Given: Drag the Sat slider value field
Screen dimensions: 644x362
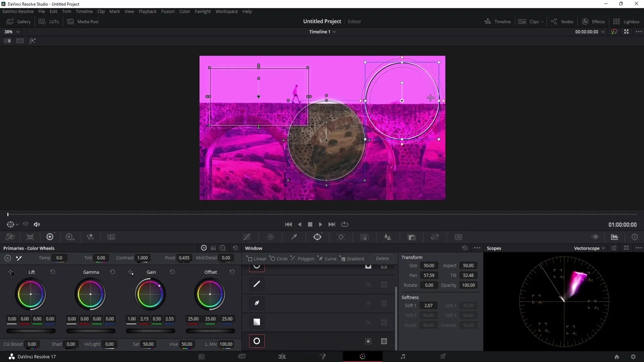Looking at the screenshot, I should 148,344.
